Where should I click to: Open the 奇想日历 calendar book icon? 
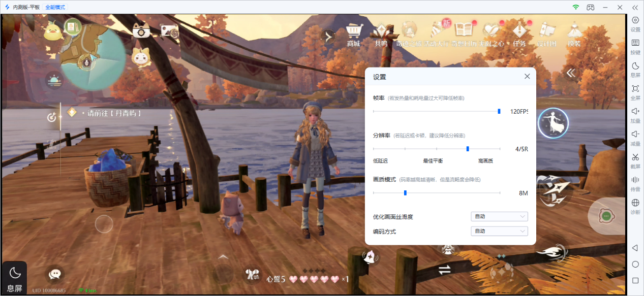pos(465,28)
